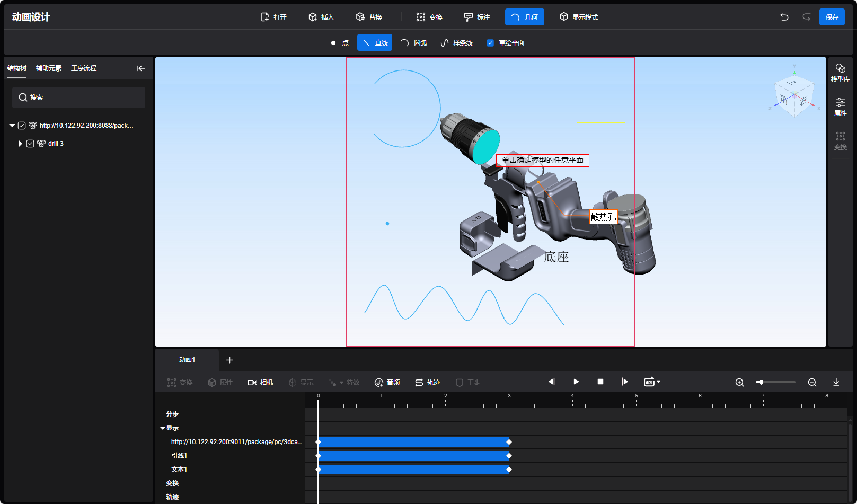857x504 pixels.
Task: Toggle the root http model checkbox
Action: [x=22, y=126]
